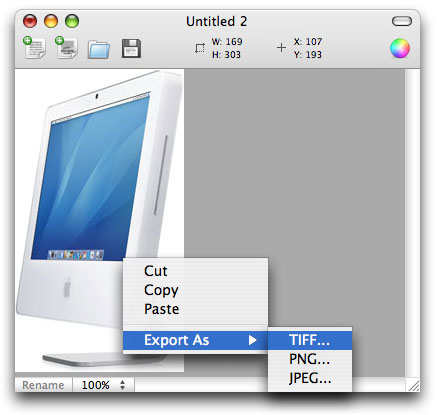The width and height of the screenshot is (438, 415).
Task: Click the crosshair position icon
Action: click(281, 48)
